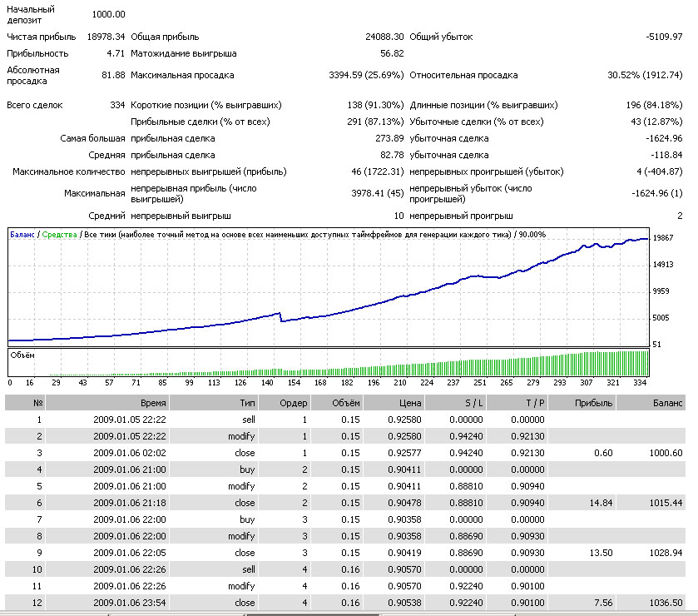Click the 'Относительная просадка' label
The width and height of the screenshot is (698, 616).
tap(463, 75)
